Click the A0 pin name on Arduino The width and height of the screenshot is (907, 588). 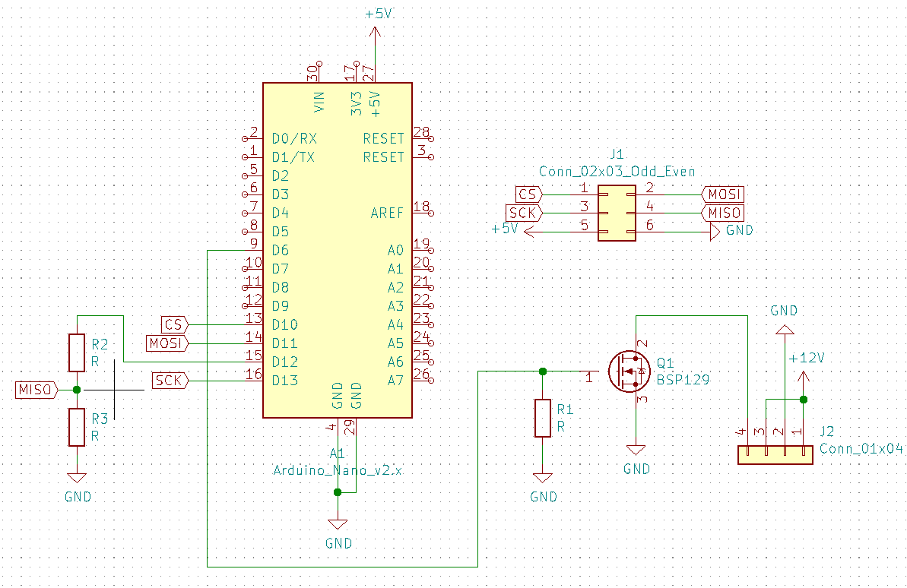click(395, 251)
